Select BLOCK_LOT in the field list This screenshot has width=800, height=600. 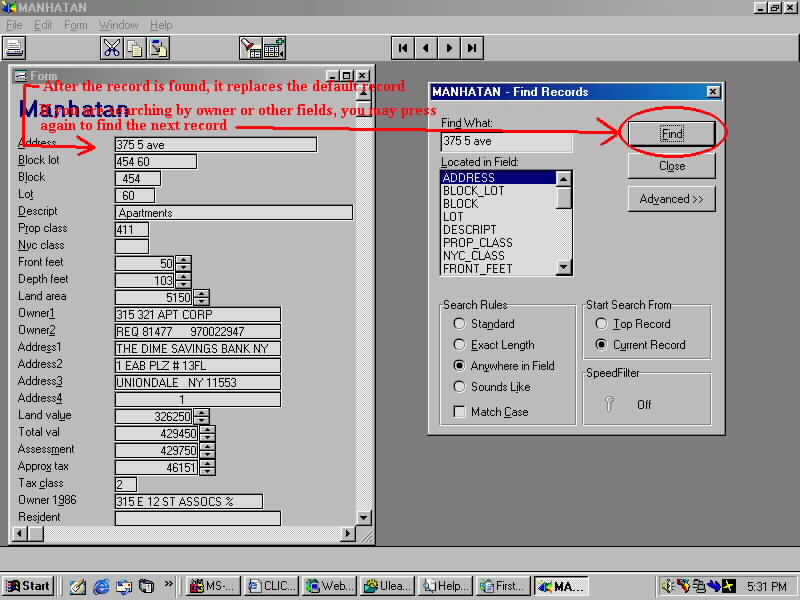click(x=474, y=191)
